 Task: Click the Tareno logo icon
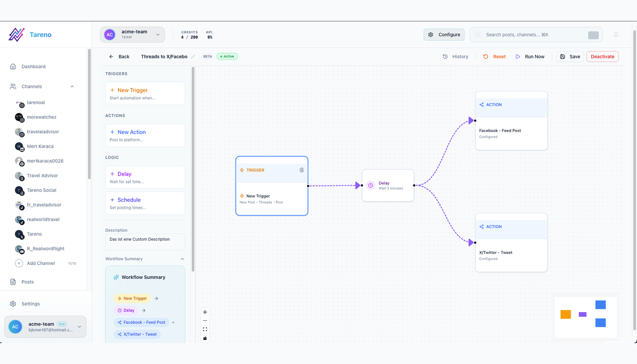16,35
